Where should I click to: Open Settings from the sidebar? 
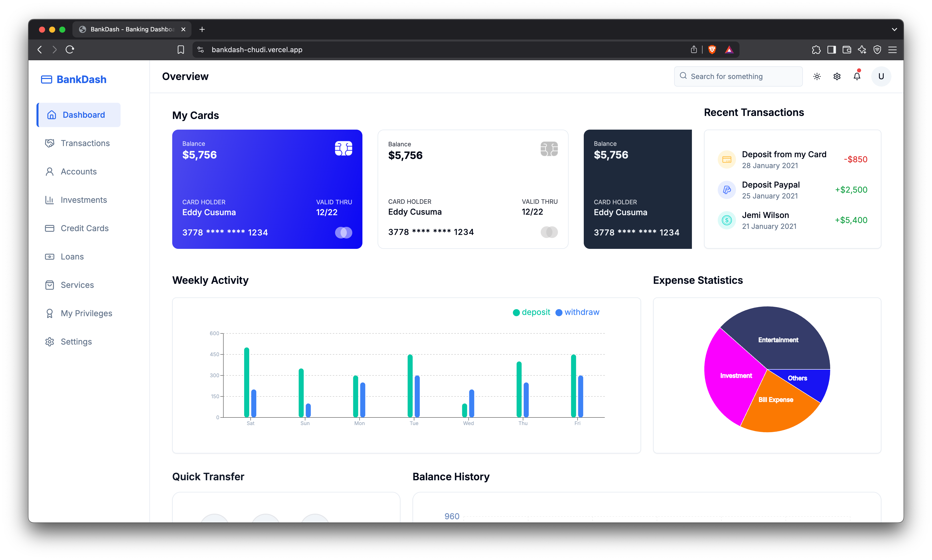[x=50, y=342]
